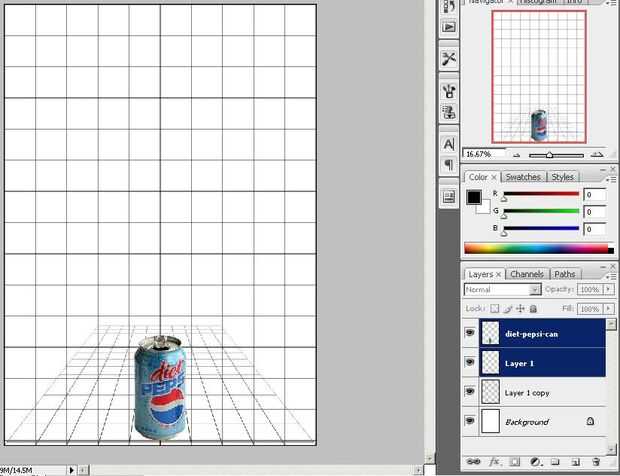Add a layer style with fx icon

[494, 461]
